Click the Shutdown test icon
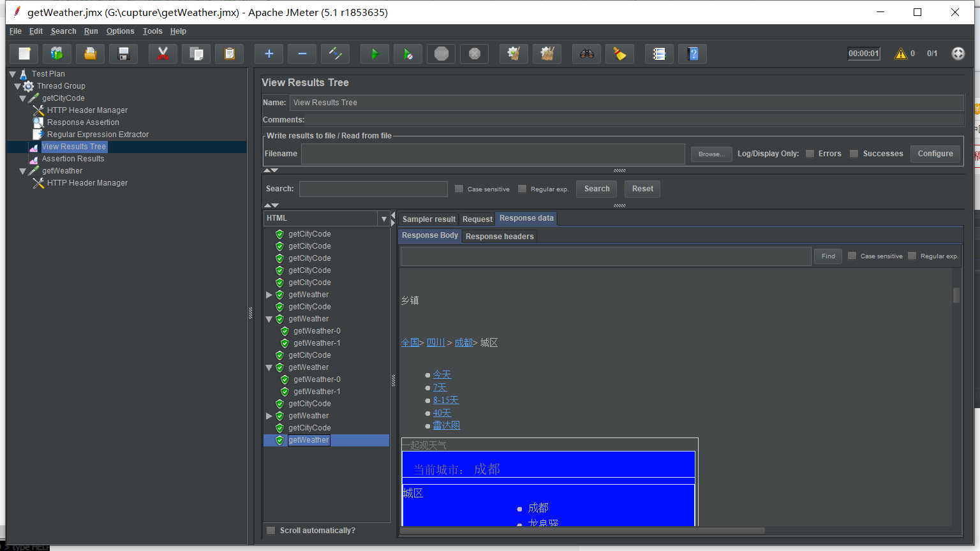980x551 pixels. tap(475, 54)
